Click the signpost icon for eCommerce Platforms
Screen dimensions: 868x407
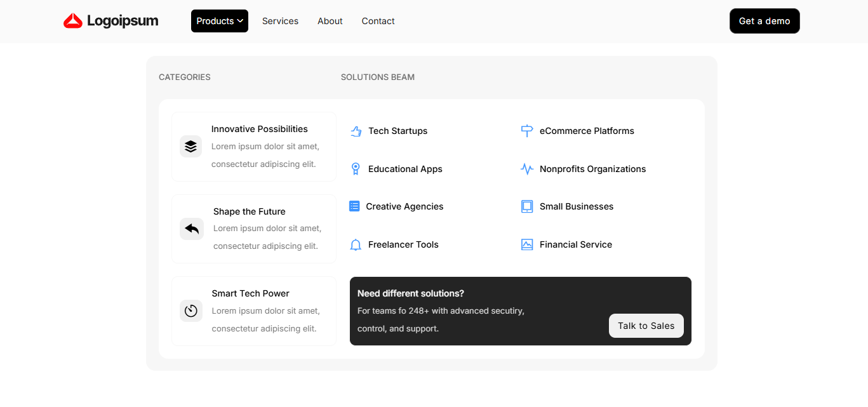527,131
